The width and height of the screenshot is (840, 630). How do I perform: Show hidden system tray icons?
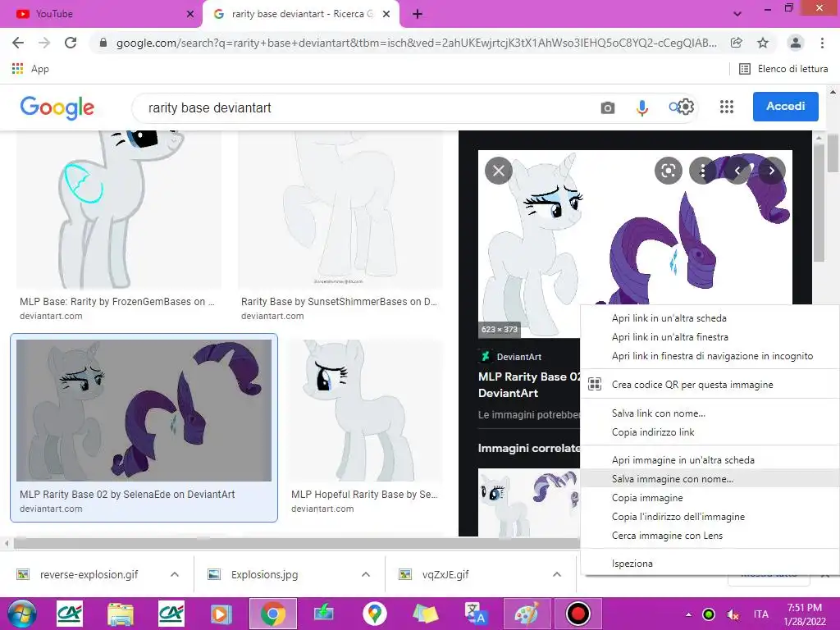688,614
